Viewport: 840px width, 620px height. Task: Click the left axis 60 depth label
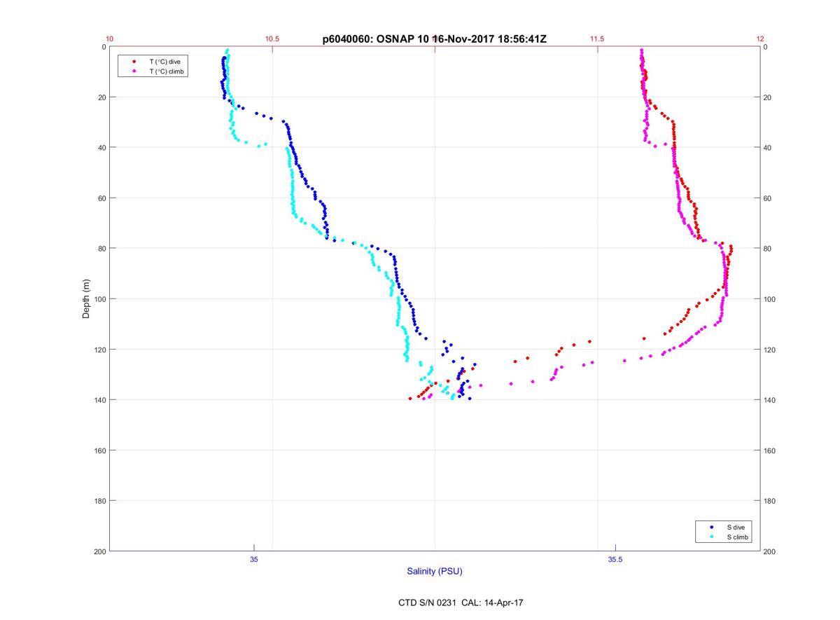(101, 198)
